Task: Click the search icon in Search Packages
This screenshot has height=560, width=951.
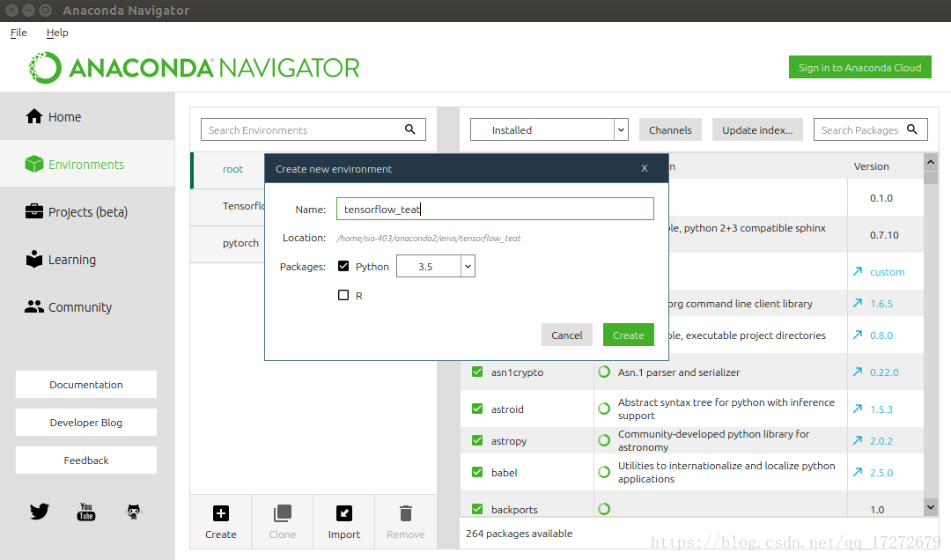Action: (911, 129)
